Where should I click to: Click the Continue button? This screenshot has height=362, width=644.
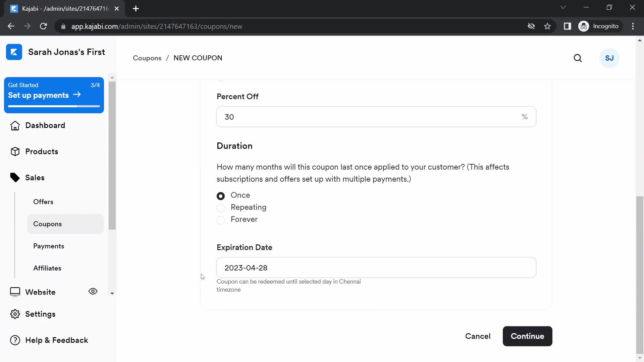tap(527, 336)
